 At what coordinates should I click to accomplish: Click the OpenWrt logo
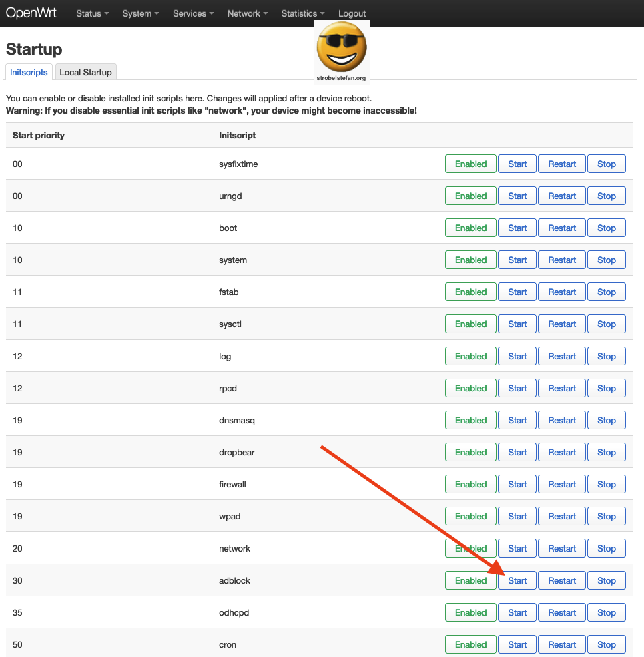[x=31, y=12]
